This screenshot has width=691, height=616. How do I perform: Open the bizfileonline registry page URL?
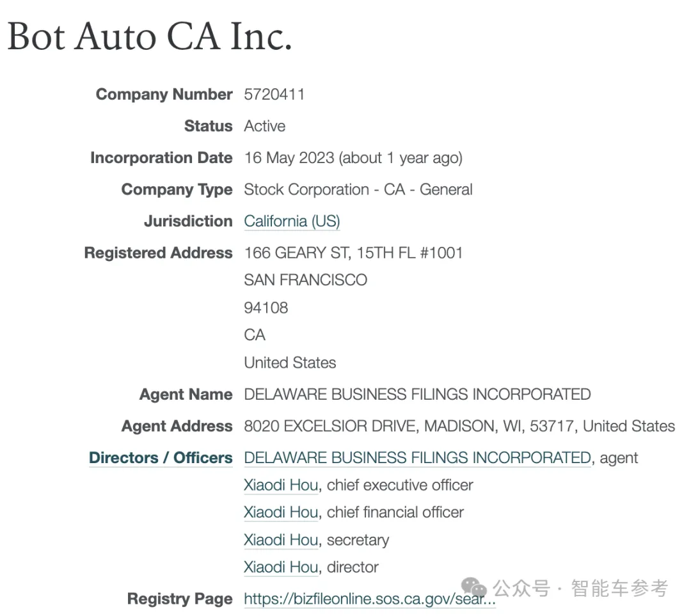point(370,599)
